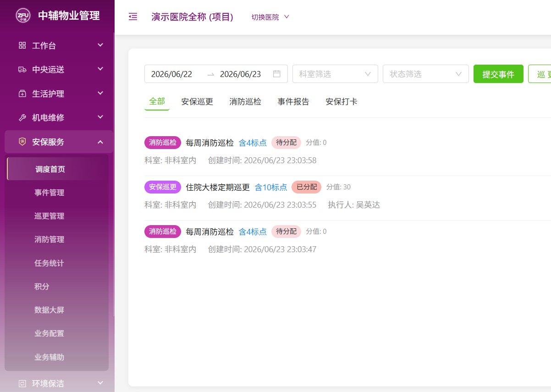Click the 安保服务 shield icon
The width and height of the screenshot is (551, 392).
pos(22,142)
